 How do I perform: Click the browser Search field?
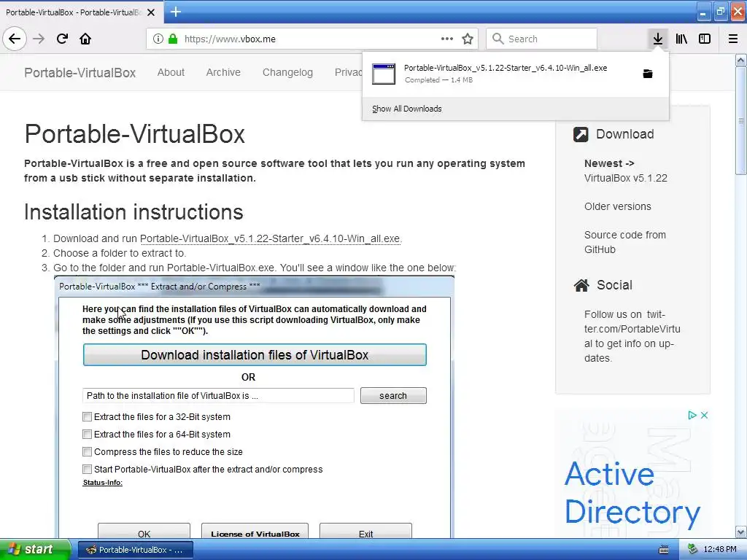point(542,39)
